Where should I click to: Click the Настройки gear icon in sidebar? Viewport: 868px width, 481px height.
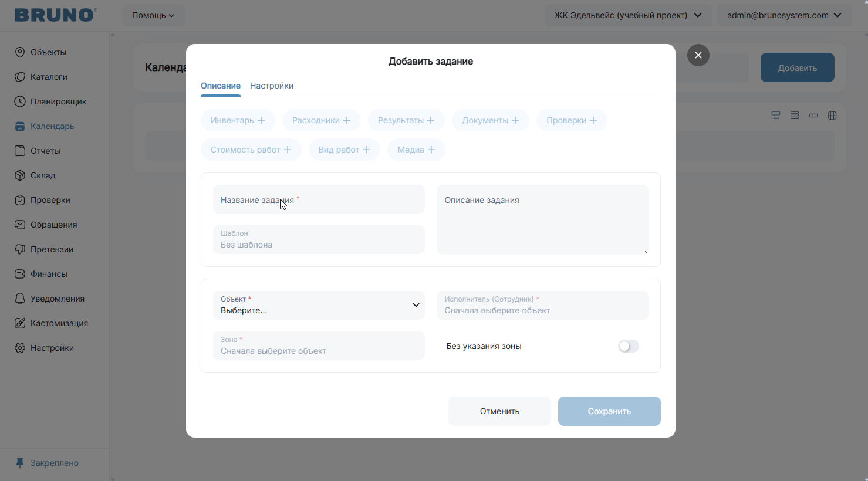tap(20, 348)
